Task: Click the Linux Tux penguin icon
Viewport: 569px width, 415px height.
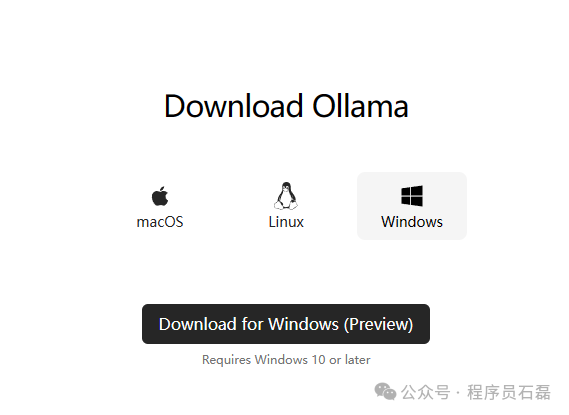Action: pos(286,196)
